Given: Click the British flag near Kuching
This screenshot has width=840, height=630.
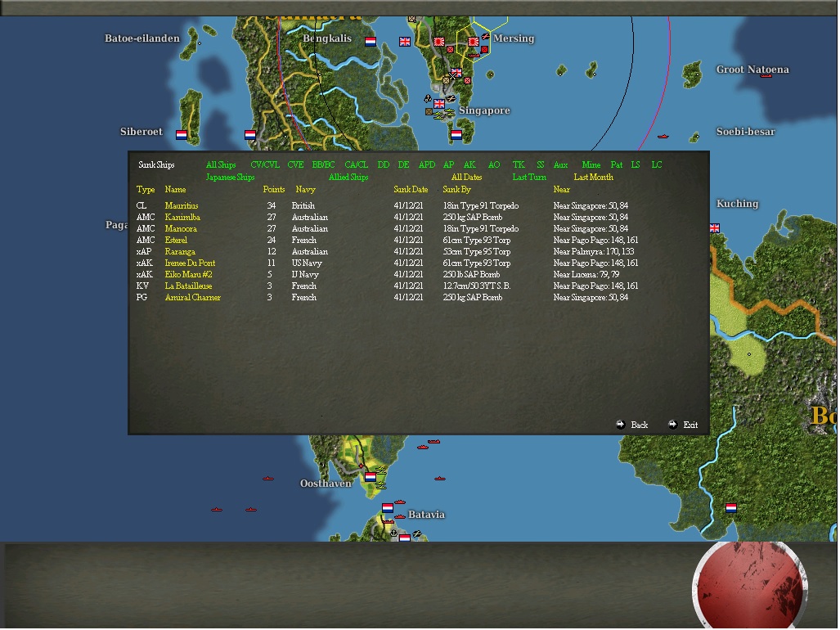Looking at the screenshot, I should coord(716,229).
